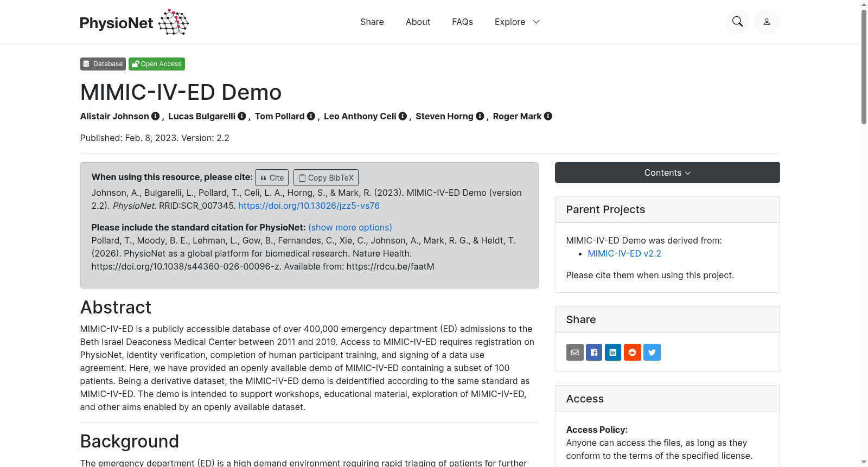Show info for Leo Anthony Celi

pyautogui.click(x=403, y=116)
